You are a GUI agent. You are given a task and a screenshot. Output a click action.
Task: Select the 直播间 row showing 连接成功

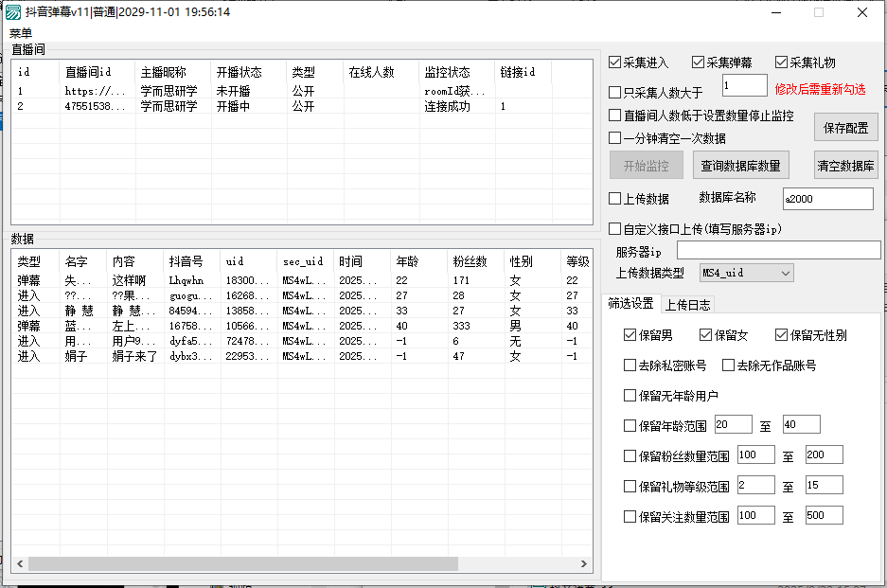[x=284, y=107]
